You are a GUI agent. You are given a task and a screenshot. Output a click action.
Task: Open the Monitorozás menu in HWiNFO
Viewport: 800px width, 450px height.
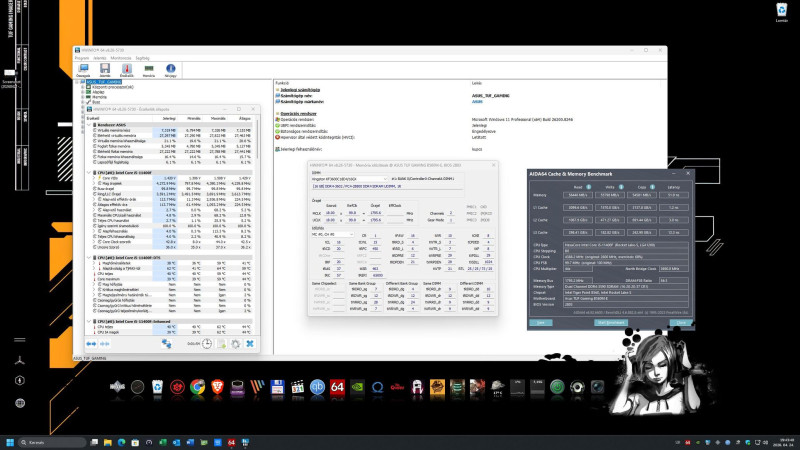pos(121,58)
